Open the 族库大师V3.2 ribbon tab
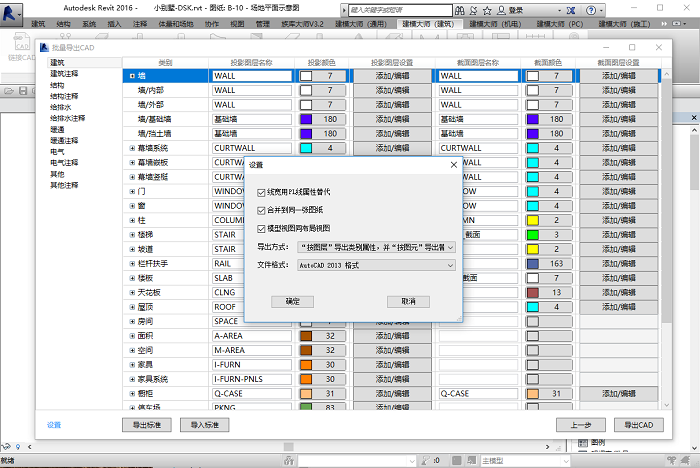The width and height of the screenshot is (700, 468). (302, 24)
